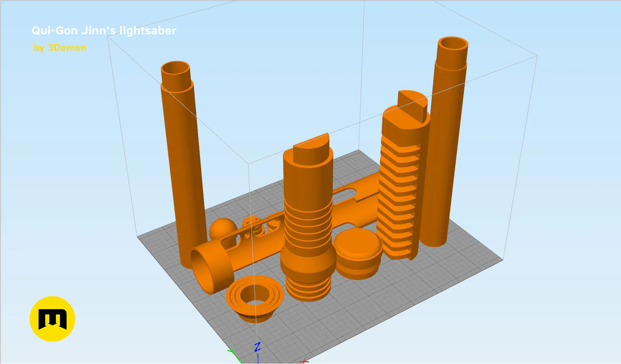Click the flat tab atop the ribbed part
This screenshot has height=364, width=621.
tap(413, 105)
